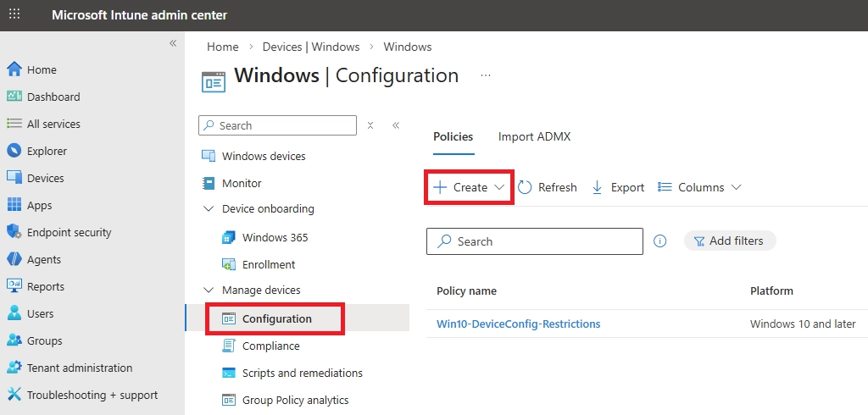This screenshot has width=868, height=415.
Task: Open the ellipsis more options menu
Action: tap(486, 75)
